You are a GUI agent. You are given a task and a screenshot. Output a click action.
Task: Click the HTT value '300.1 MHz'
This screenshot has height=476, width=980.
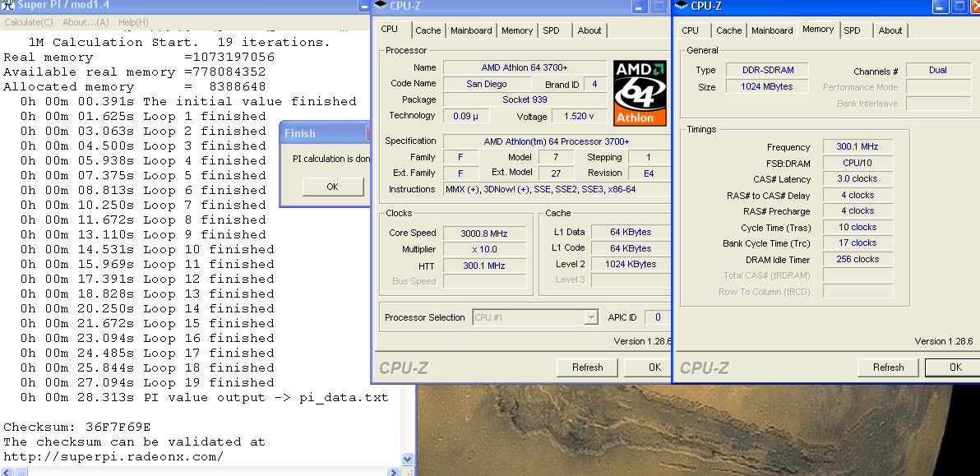click(485, 266)
